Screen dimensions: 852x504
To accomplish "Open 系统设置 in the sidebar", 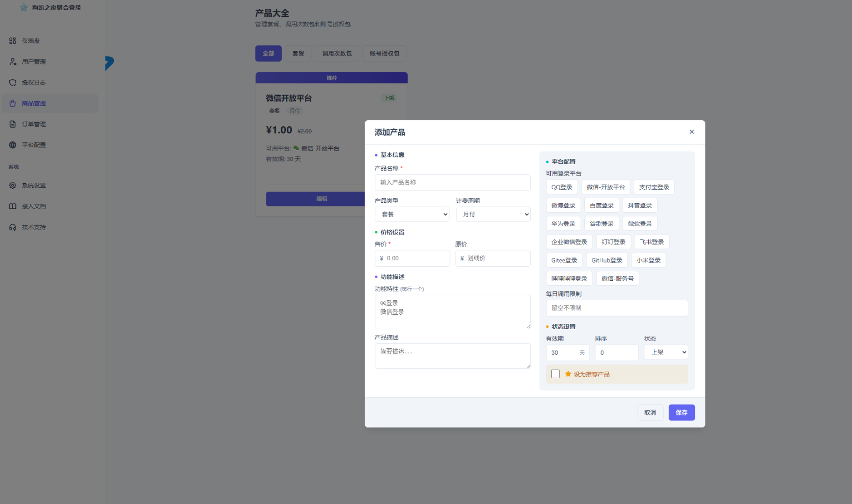I will 50,186.
